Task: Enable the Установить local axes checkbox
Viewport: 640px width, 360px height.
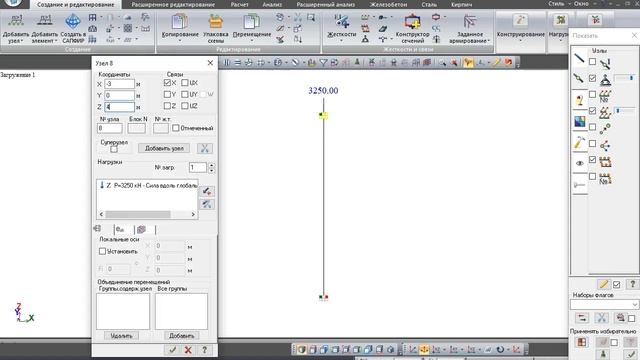Action: 102,251
